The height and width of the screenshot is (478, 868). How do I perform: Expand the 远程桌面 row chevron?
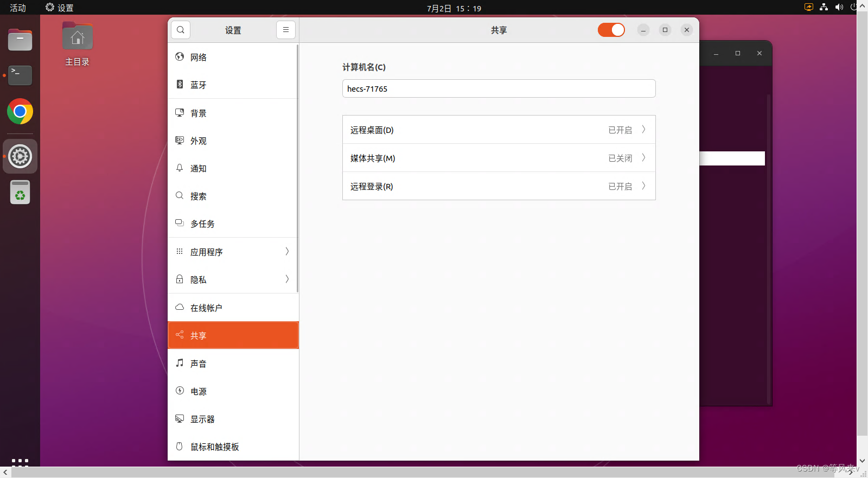point(644,129)
